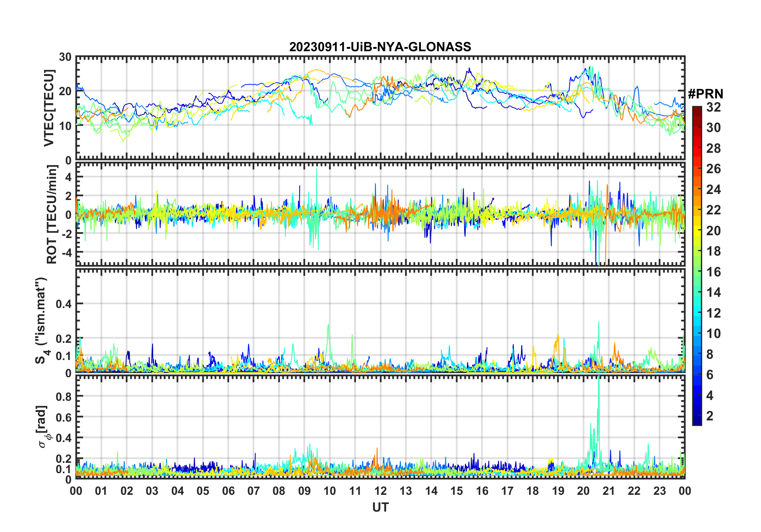Click the plot title 20230911-UiB-NYA-GLONASS
761x532 pixels.
click(x=380, y=47)
